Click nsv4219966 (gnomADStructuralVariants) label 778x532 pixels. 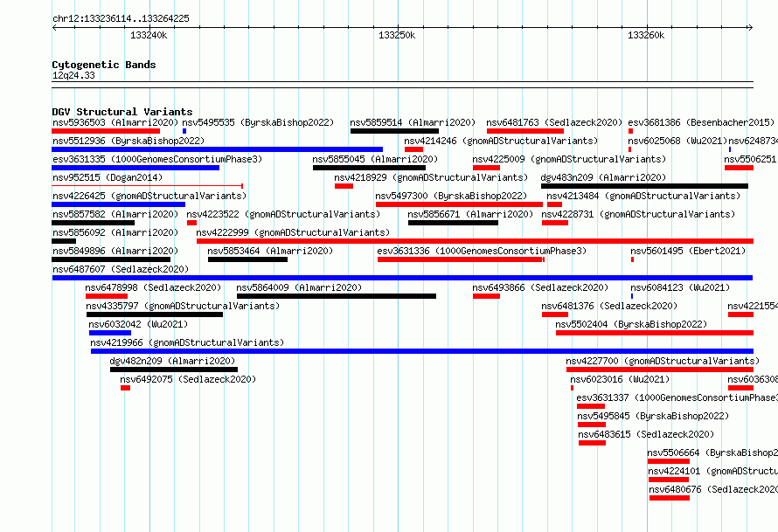click(x=187, y=342)
